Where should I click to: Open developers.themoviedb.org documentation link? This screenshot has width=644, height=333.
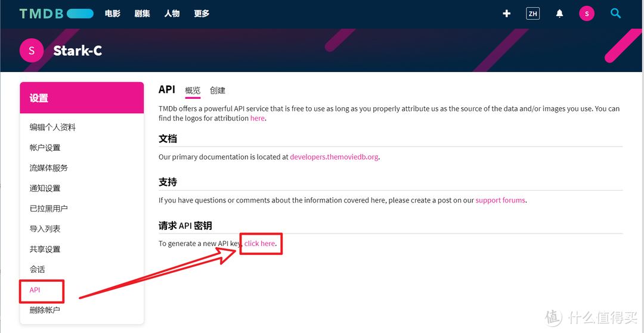click(334, 157)
